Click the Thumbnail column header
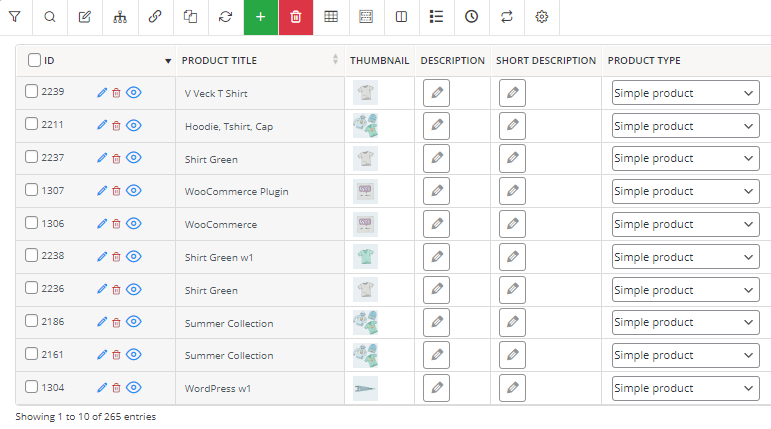Viewport: 771px width, 429px height. pyautogui.click(x=379, y=61)
